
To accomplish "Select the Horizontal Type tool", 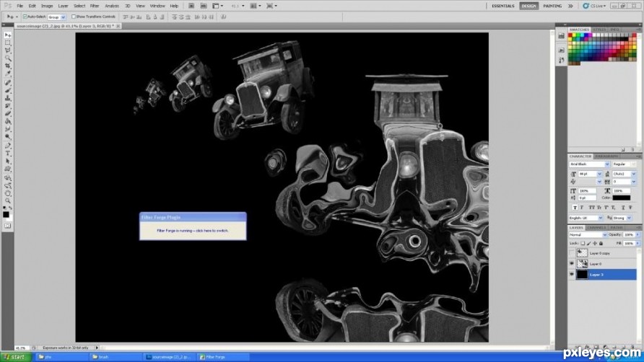I will (8, 154).
